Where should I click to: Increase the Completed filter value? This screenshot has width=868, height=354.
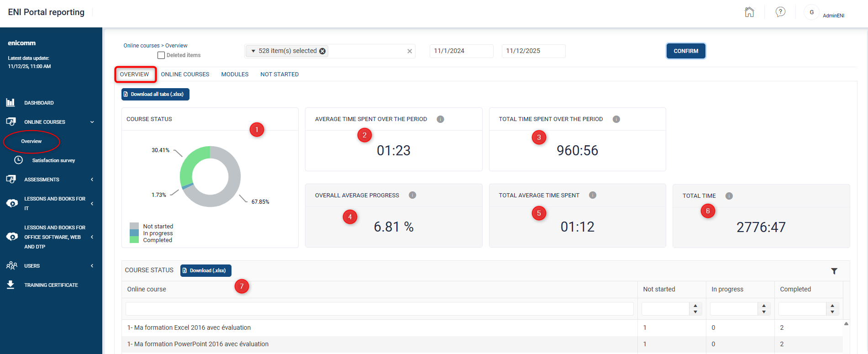click(832, 306)
